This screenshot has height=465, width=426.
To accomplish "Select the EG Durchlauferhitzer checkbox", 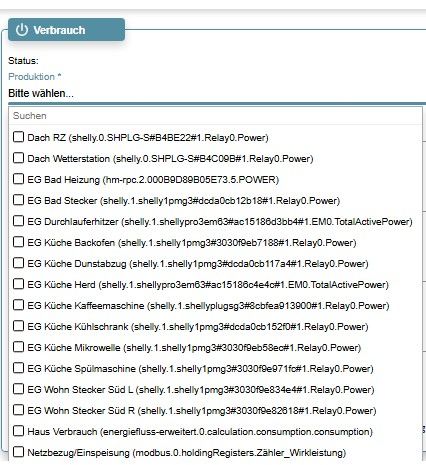I will click(x=18, y=221).
